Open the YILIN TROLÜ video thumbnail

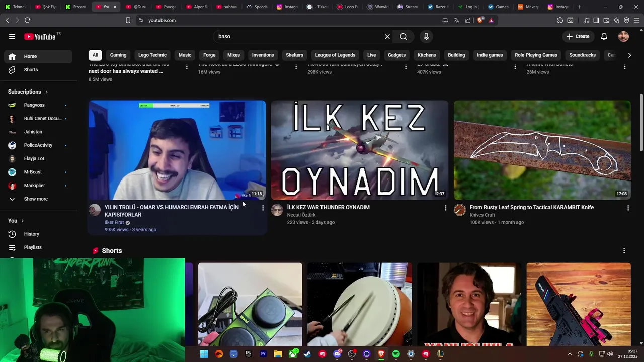177,150
